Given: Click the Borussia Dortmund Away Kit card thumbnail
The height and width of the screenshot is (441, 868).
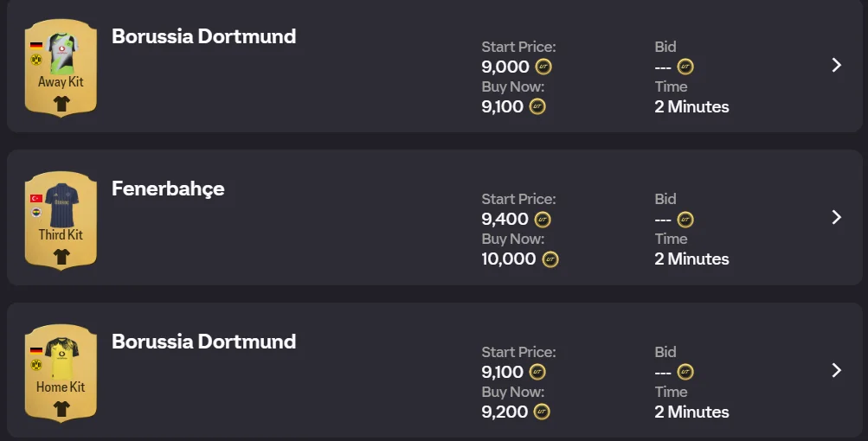Looking at the screenshot, I should [61, 67].
